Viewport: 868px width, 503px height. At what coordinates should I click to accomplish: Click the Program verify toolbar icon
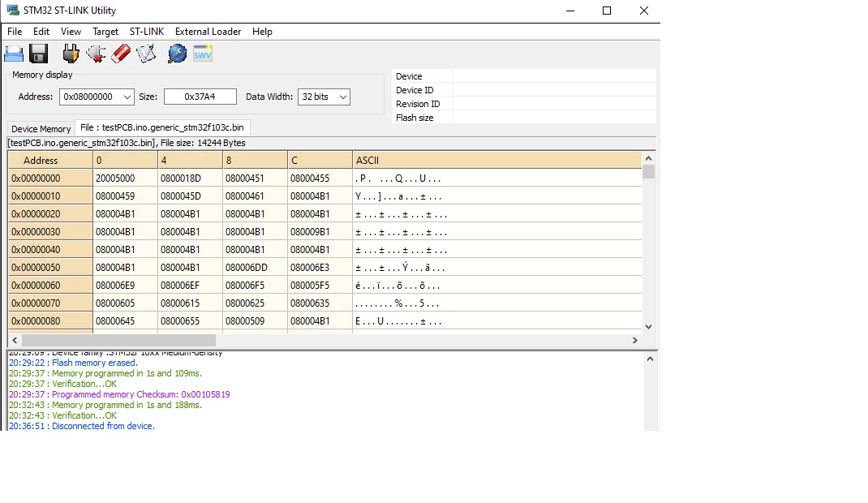coord(146,54)
